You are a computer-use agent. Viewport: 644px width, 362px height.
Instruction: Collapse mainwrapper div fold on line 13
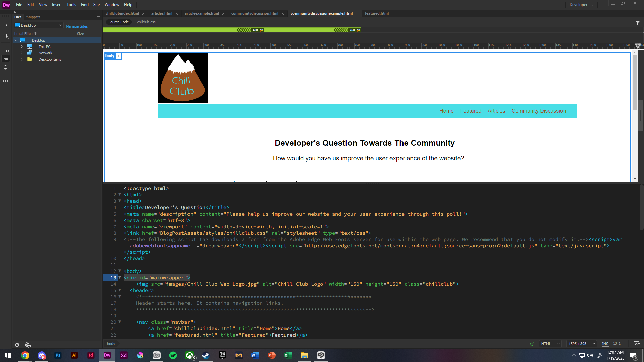120,277
